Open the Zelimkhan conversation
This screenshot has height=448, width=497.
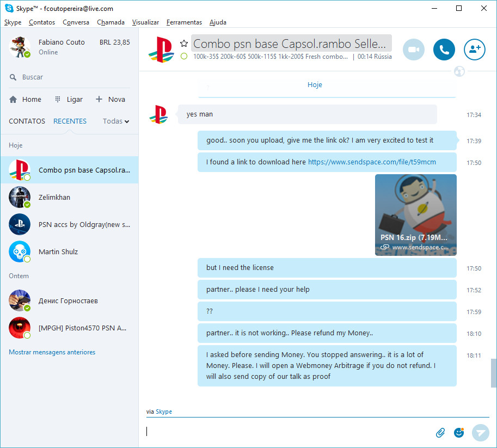coord(70,197)
